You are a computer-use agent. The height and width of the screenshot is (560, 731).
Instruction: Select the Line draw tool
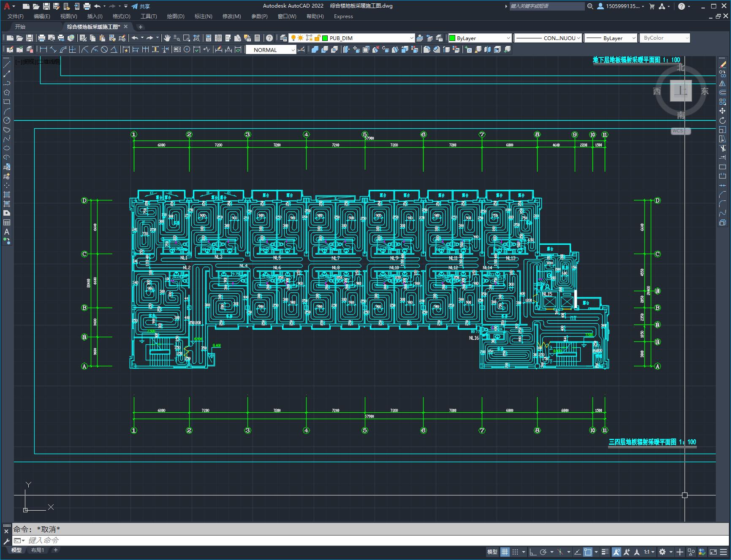(7, 65)
